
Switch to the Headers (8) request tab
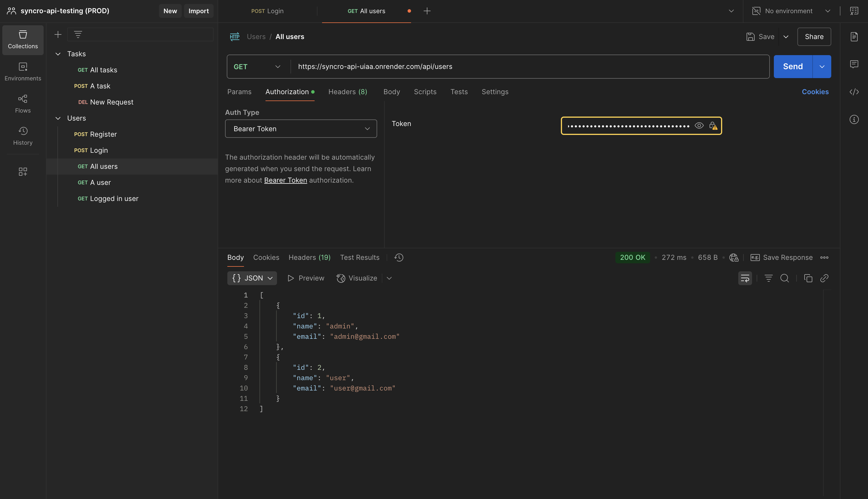point(348,92)
